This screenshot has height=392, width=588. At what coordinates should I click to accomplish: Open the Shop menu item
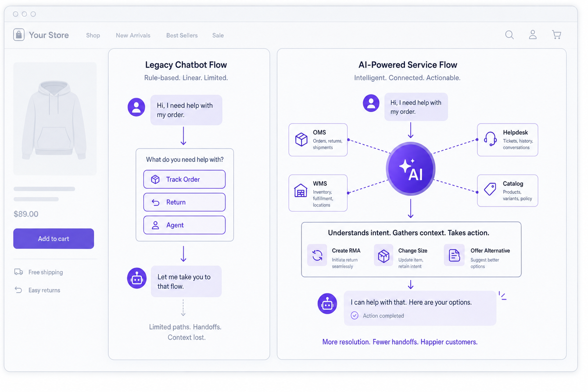click(93, 35)
